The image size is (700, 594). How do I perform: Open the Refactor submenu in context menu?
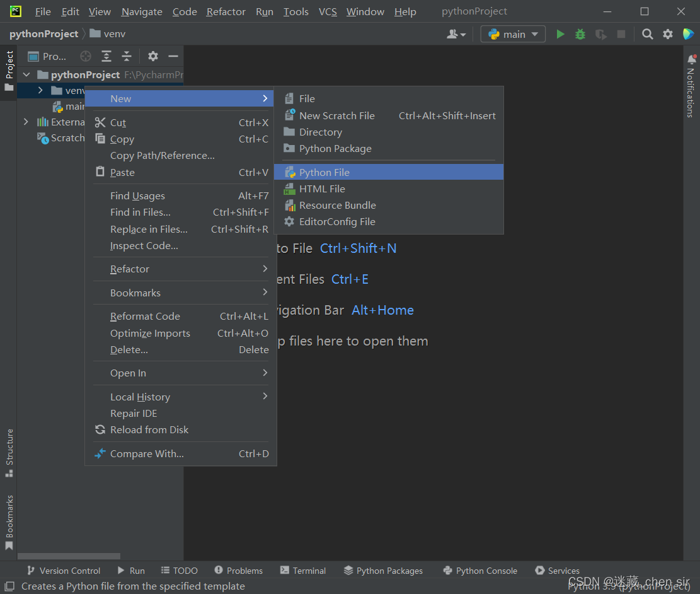(x=181, y=269)
